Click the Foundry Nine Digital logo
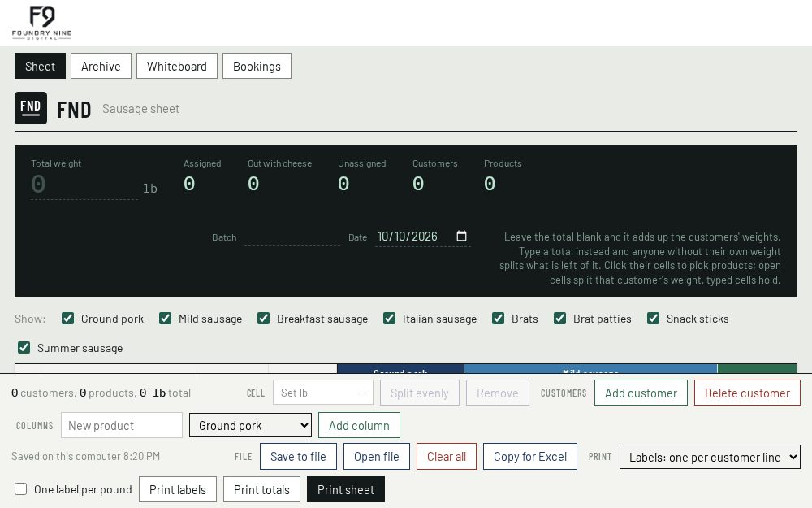The height and width of the screenshot is (508, 812). (41, 23)
